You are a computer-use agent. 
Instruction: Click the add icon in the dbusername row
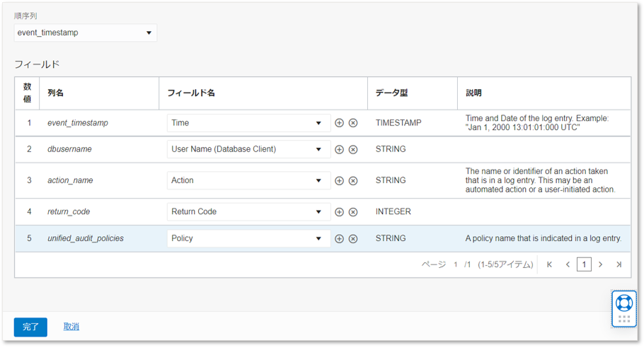tap(339, 150)
